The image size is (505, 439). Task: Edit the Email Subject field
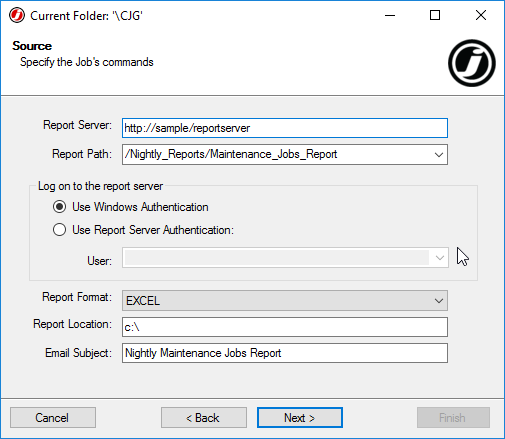click(x=285, y=353)
